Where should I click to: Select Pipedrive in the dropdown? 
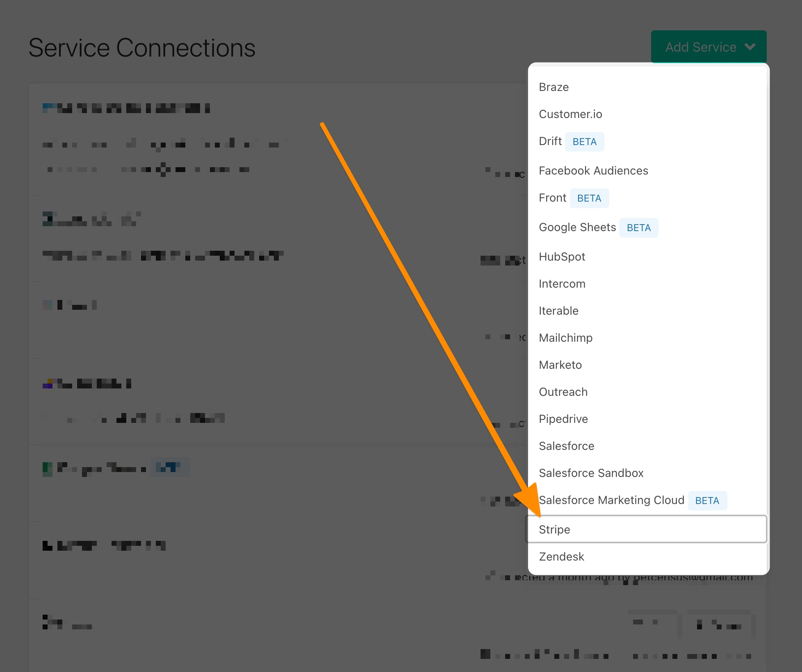pyautogui.click(x=648, y=419)
